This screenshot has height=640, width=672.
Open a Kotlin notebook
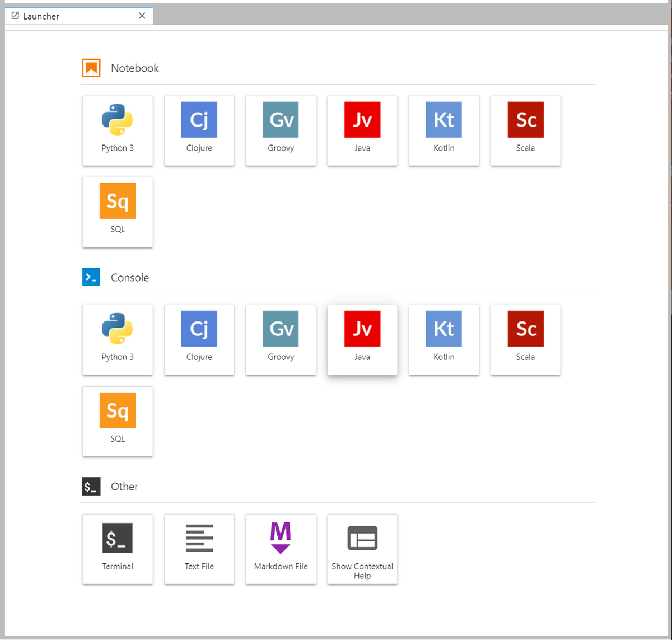click(x=444, y=130)
